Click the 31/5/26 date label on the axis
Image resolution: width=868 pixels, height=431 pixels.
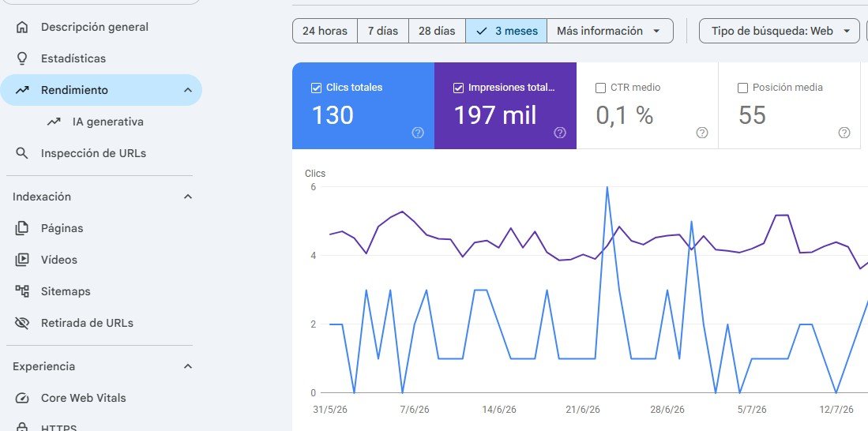click(x=330, y=410)
